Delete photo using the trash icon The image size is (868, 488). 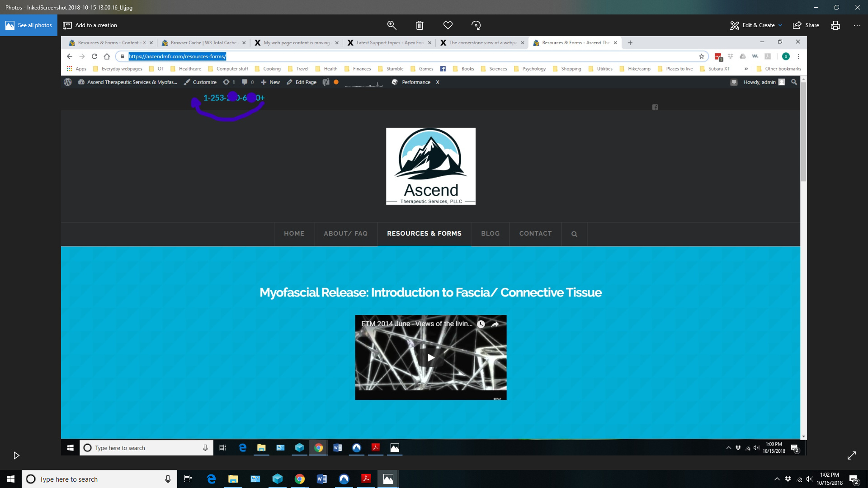click(x=420, y=25)
